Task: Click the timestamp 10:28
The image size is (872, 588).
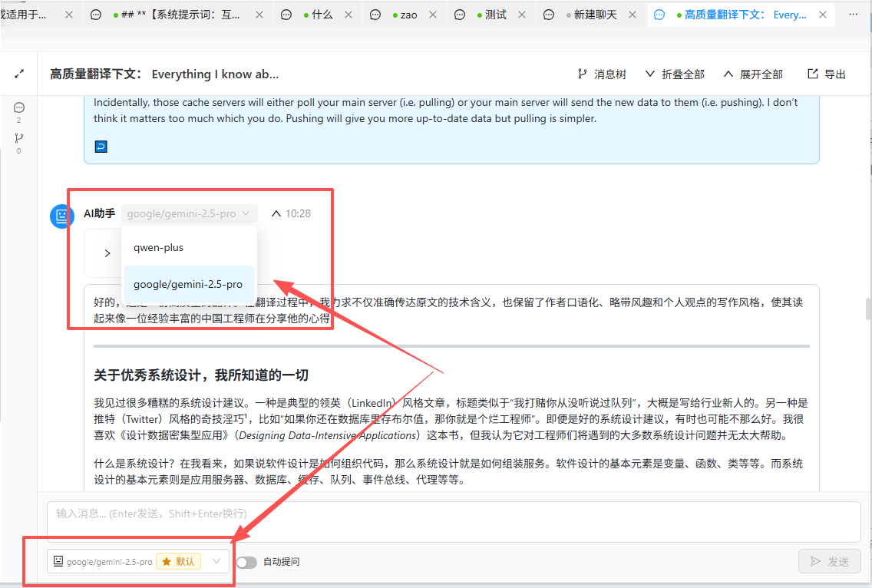Action: pos(298,213)
